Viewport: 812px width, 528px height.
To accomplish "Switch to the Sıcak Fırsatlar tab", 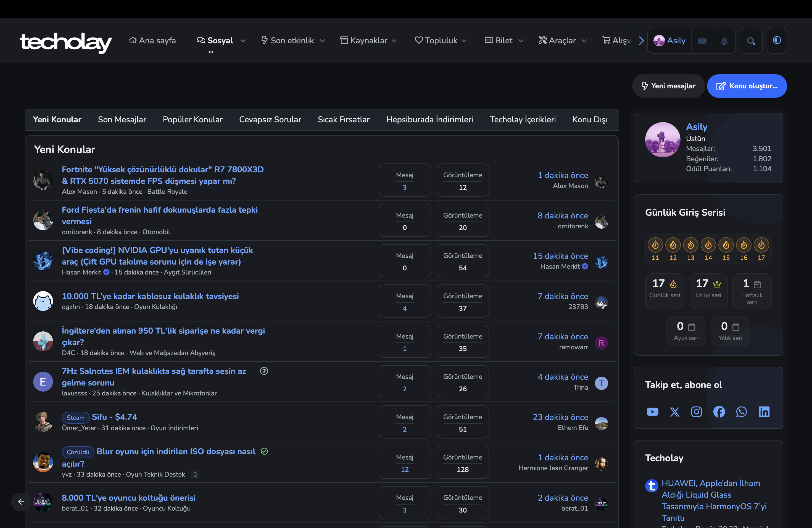I will pos(344,120).
